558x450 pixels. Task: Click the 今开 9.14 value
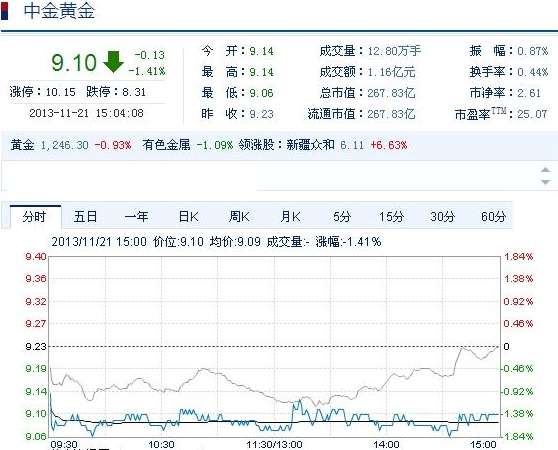262,51
